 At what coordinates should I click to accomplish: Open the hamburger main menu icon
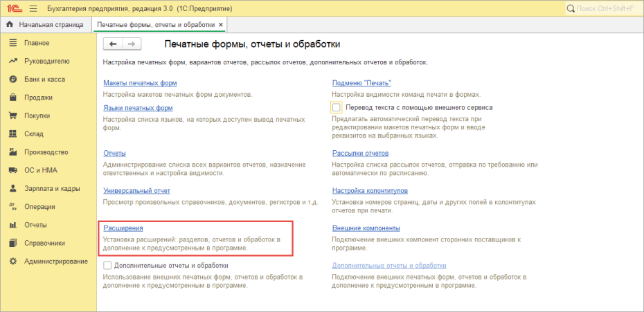point(34,8)
